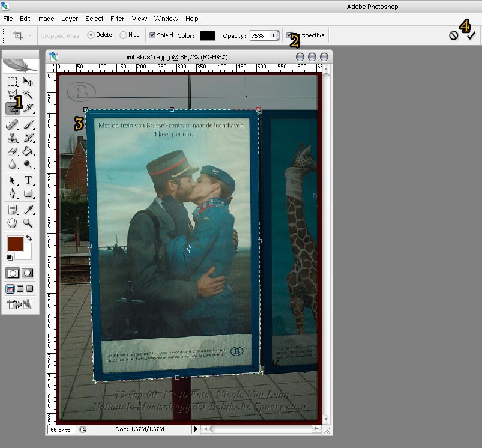Select the Pen tool

12,193
